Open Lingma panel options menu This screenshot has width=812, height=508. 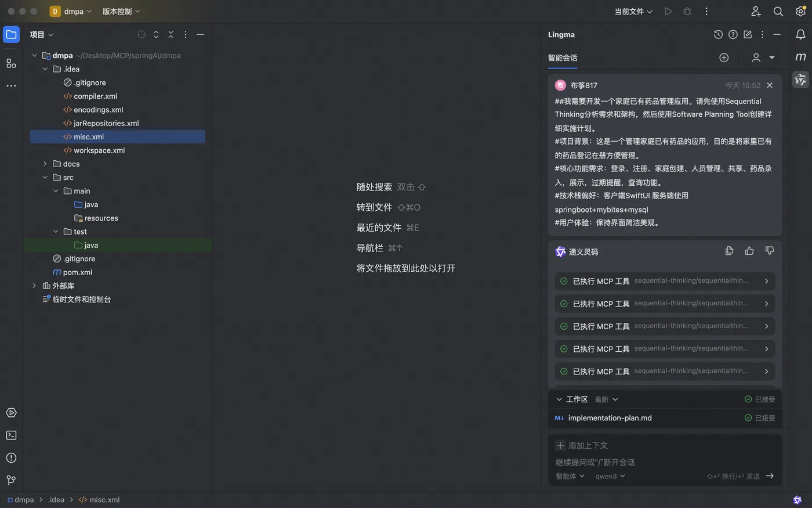762,35
